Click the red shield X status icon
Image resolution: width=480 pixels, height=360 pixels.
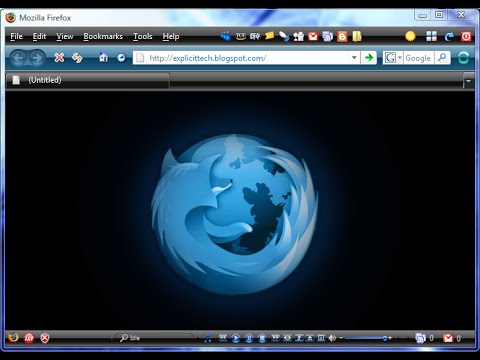[x=45, y=338]
